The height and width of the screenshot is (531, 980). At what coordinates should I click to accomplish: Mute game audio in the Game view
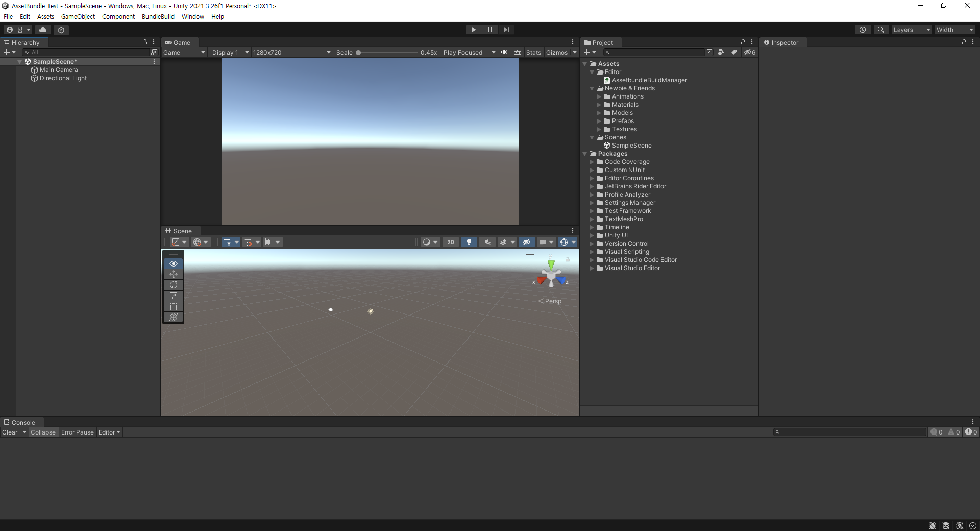click(x=504, y=52)
